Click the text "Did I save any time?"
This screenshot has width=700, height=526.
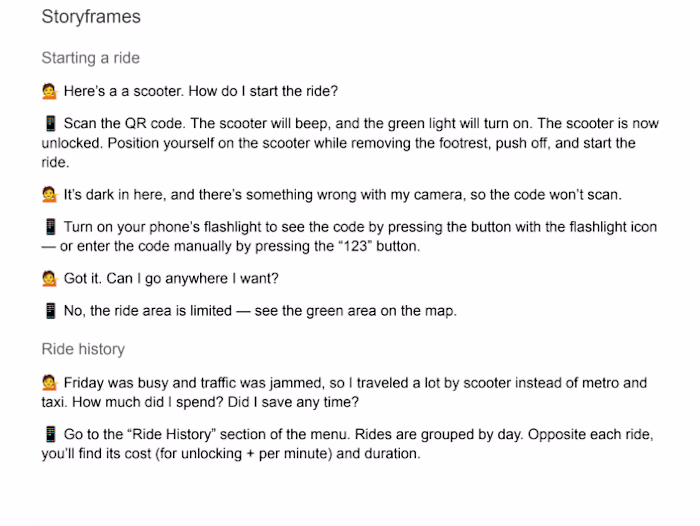pos(293,402)
